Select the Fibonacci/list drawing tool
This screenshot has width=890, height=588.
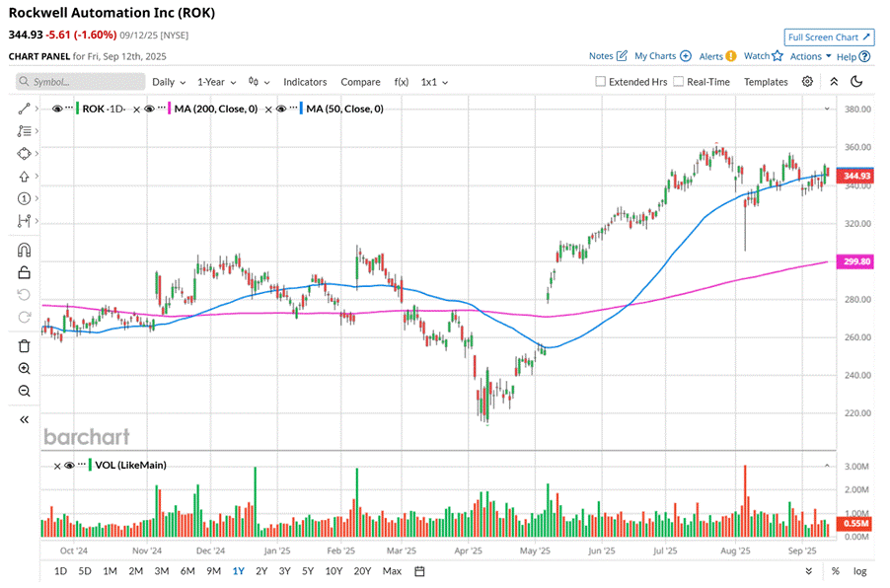[24, 131]
